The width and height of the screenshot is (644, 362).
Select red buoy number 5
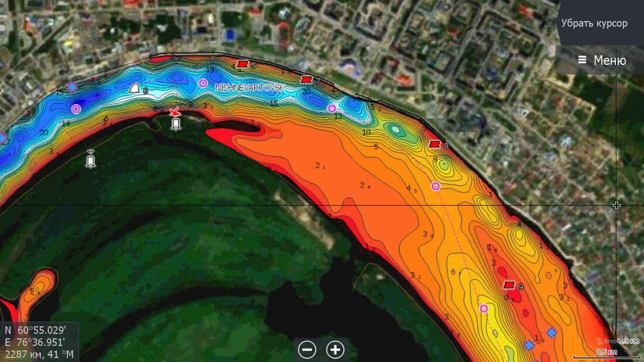[242, 64]
